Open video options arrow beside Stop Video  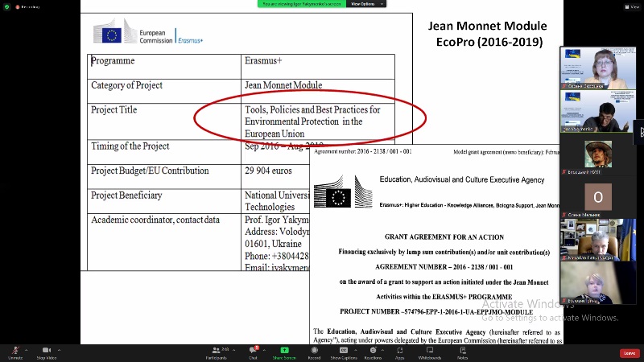pos(59,350)
